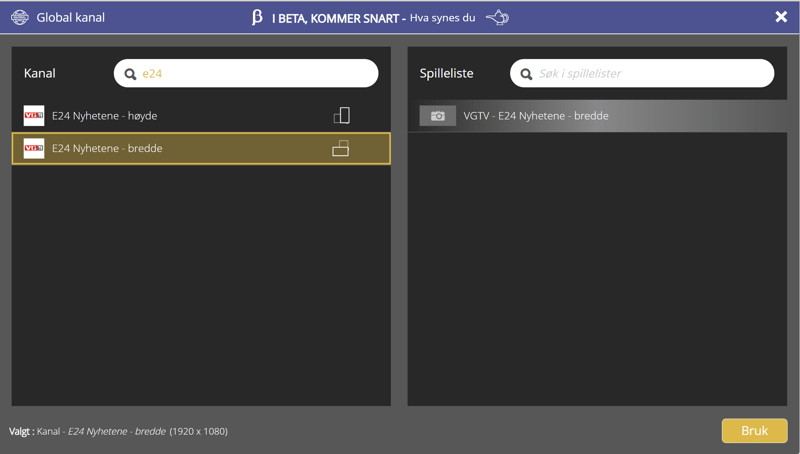Click the Spilleliste panel heading

pyautogui.click(x=446, y=73)
